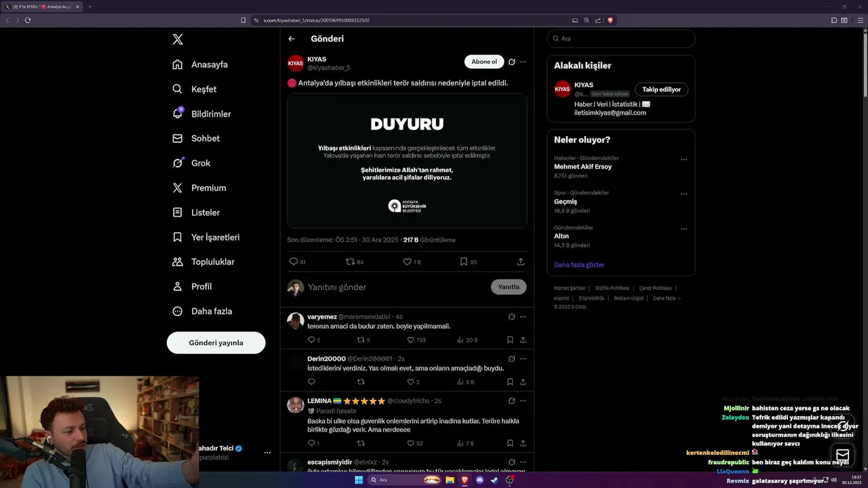The width and height of the screenshot is (868, 488).
Task: Expand the Daha fazla menu
Action: (202, 311)
